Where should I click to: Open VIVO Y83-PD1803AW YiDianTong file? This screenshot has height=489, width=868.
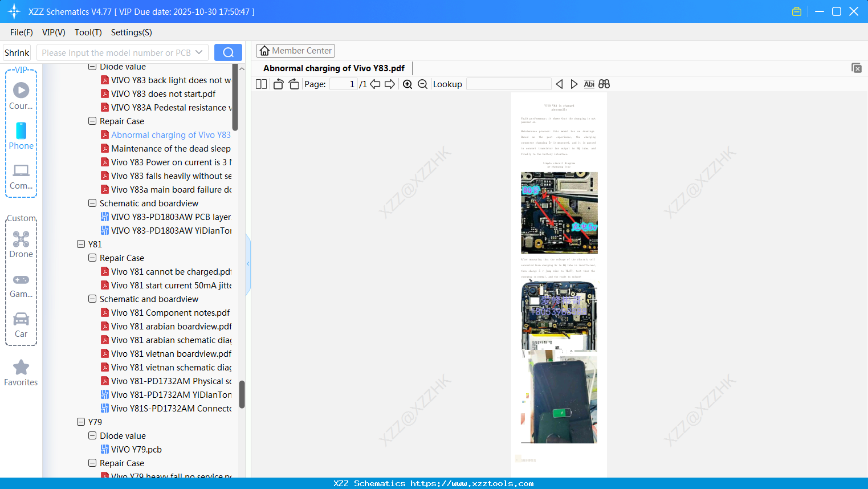(166, 231)
